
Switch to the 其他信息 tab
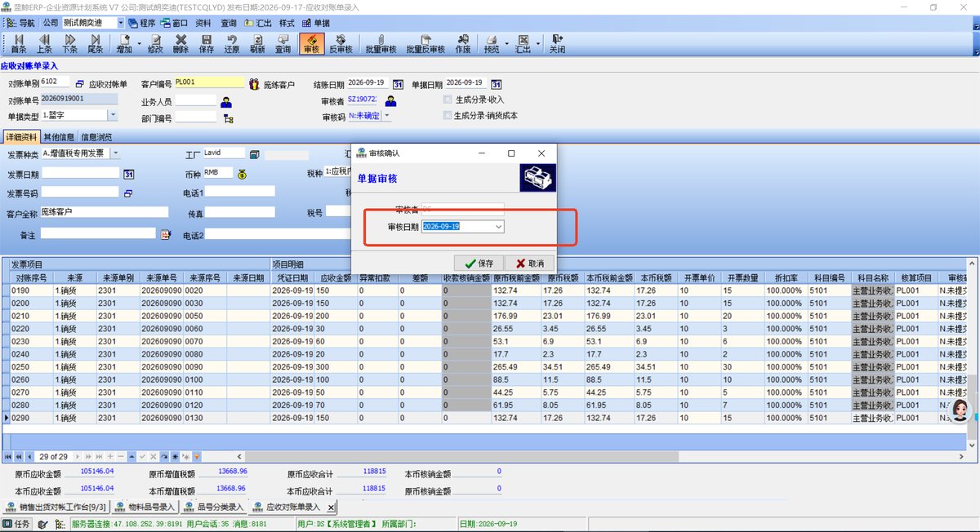[59, 137]
